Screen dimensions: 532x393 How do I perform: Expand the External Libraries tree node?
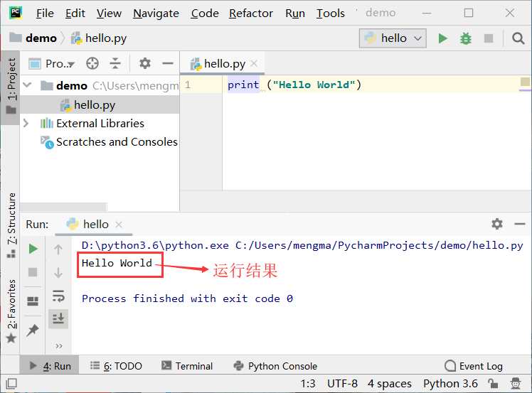pyautogui.click(x=26, y=123)
